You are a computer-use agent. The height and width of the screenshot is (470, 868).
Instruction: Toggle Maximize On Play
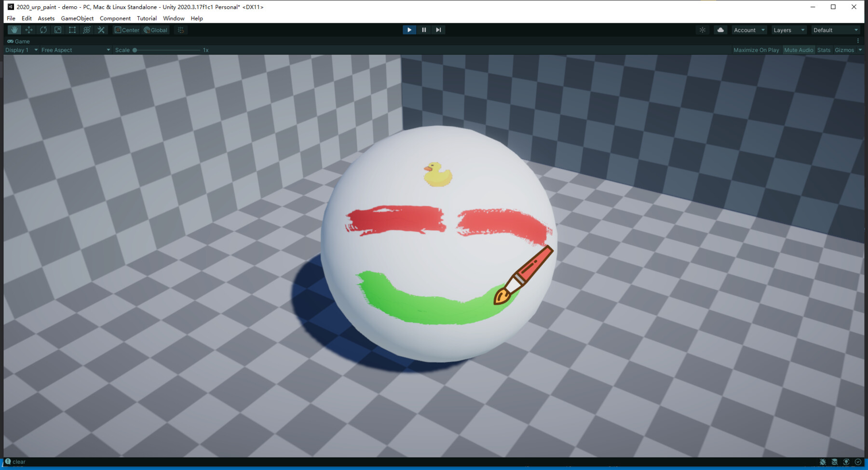[756, 50]
